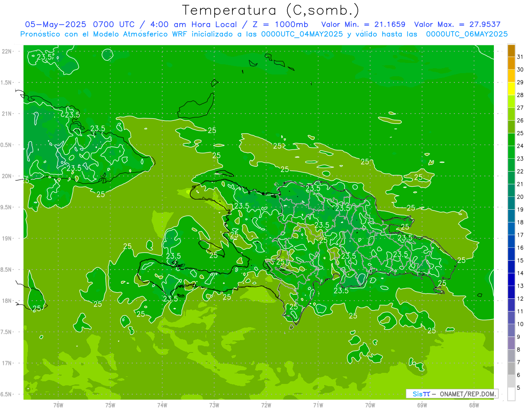532x411 pixels.
Task: Click teal colorbar swatch between 19 and 20
Action: (x=511, y=203)
